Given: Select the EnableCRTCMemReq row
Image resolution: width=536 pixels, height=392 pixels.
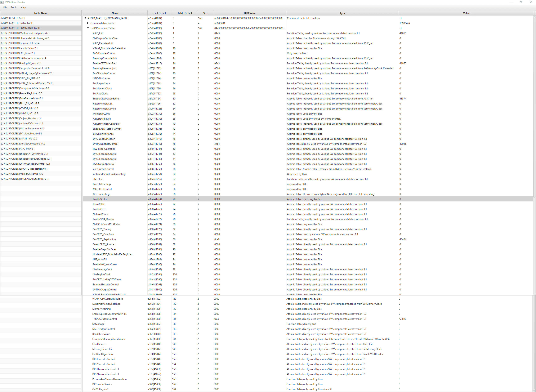Looking at the screenshot, I should [308, 63].
